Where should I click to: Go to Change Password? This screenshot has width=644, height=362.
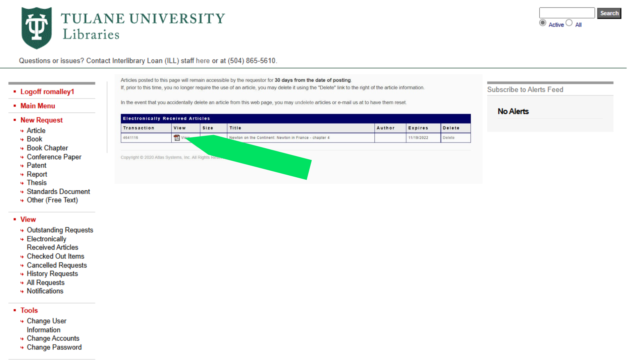click(x=54, y=347)
